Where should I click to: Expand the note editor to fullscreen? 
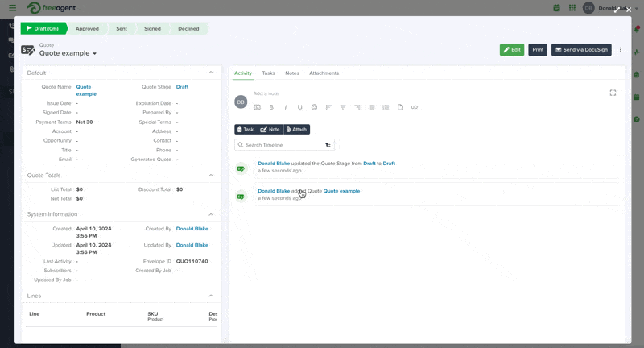(x=613, y=93)
